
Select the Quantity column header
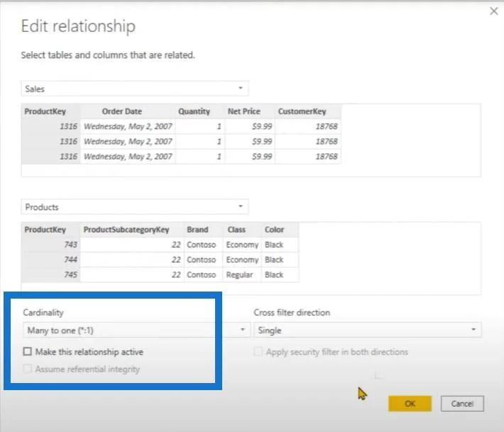(x=200, y=111)
